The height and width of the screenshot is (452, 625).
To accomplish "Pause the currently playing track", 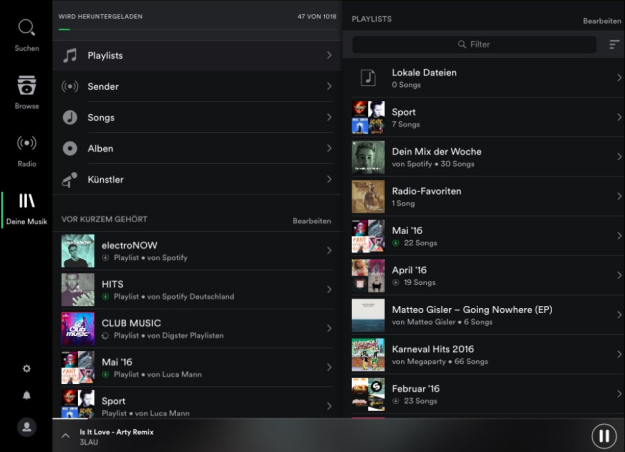I will (603, 436).
